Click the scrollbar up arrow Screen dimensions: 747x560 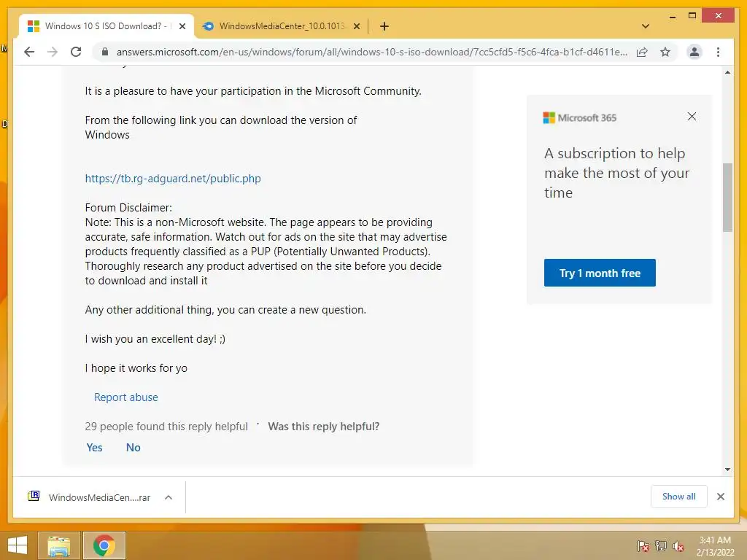(x=727, y=72)
